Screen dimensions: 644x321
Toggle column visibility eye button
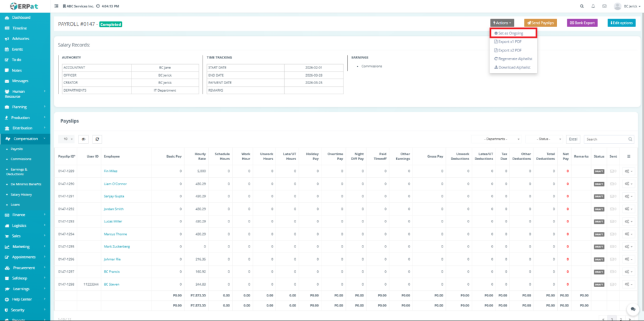pyautogui.click(x=83, y=139)
